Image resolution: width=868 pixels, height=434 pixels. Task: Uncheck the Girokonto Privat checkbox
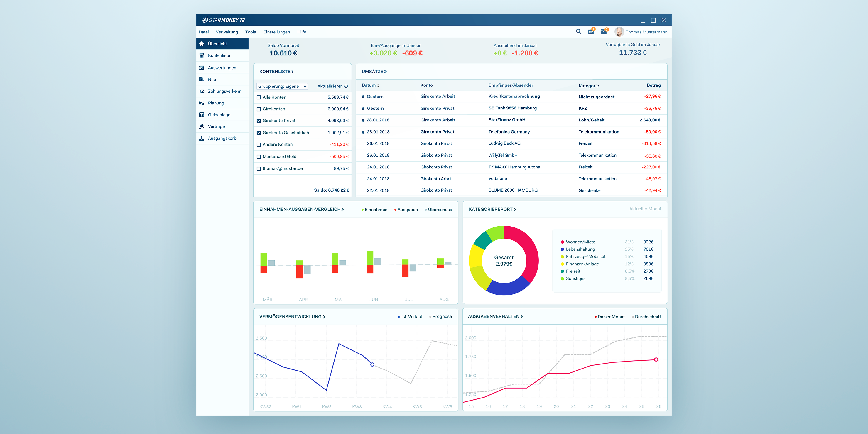(259, 121)
